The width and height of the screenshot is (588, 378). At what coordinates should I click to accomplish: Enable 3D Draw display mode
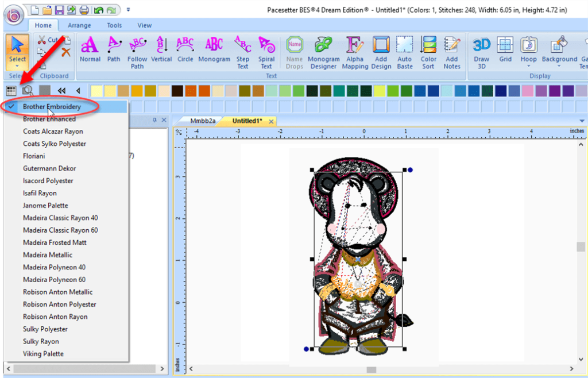point(481,52)
